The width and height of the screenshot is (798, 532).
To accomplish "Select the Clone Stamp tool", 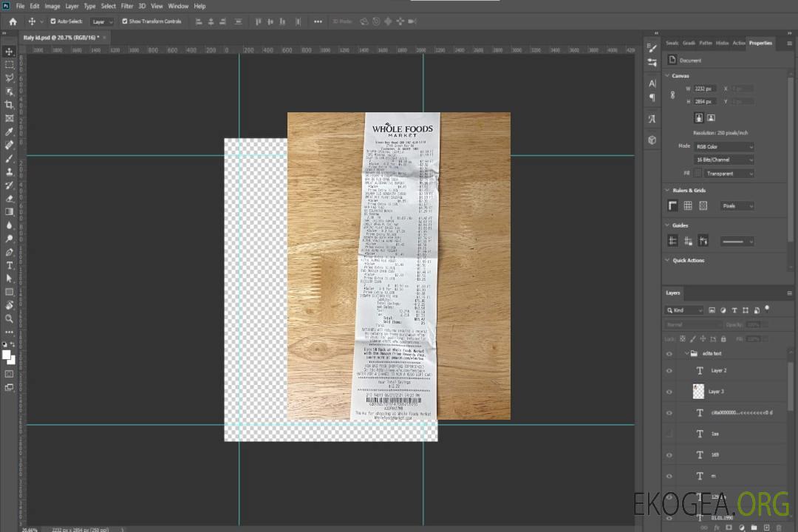I will [x=10, y=171].
